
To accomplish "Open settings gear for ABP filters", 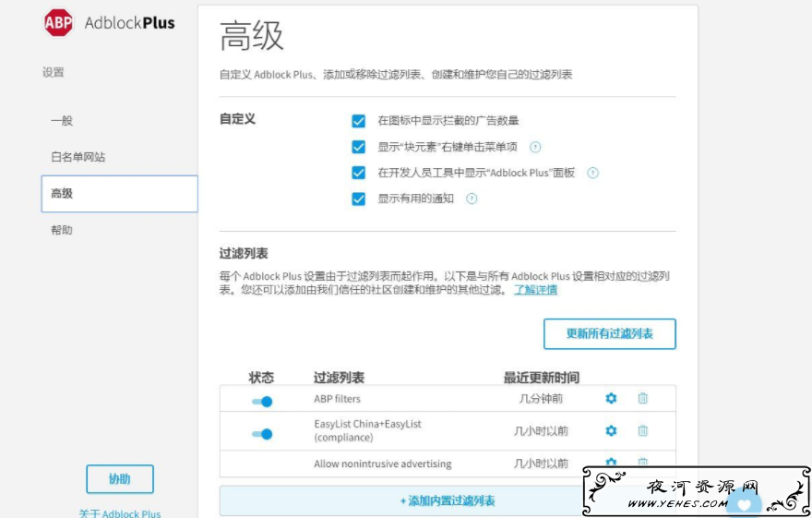I will coord(611,398).
